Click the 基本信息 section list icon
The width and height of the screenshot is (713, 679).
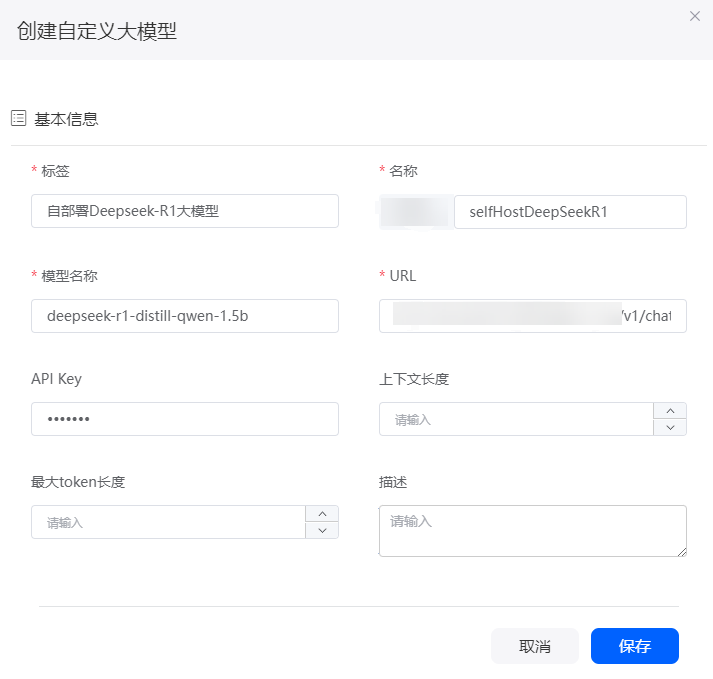tap(19, 118)
